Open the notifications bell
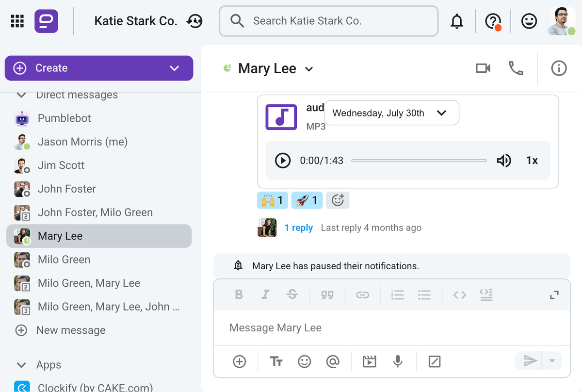Viewport: 582px width, 392px height. click(x=457, y=21)
